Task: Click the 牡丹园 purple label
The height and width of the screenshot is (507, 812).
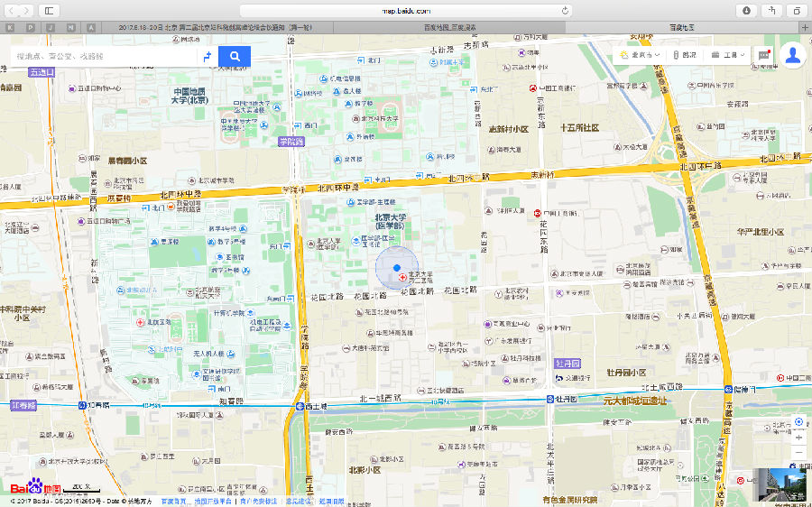Action: pyautogui.click(x=567, y=363)
